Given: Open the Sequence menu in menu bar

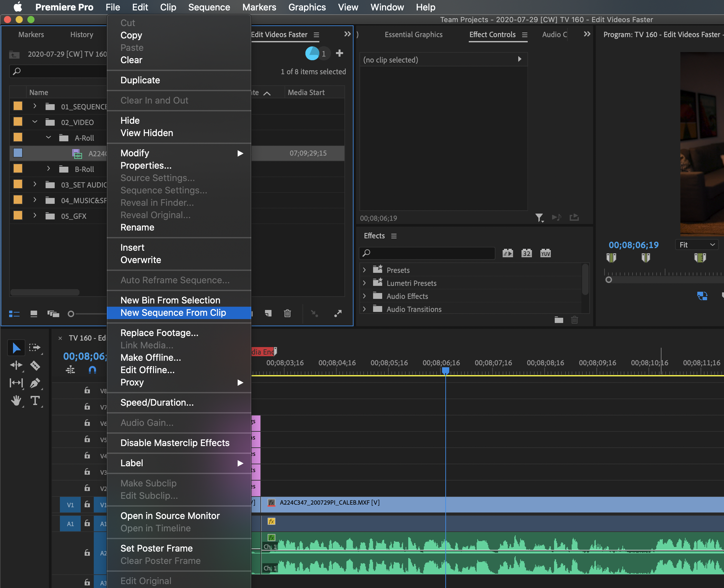Looking at the screenshot, I should (209, 7).
